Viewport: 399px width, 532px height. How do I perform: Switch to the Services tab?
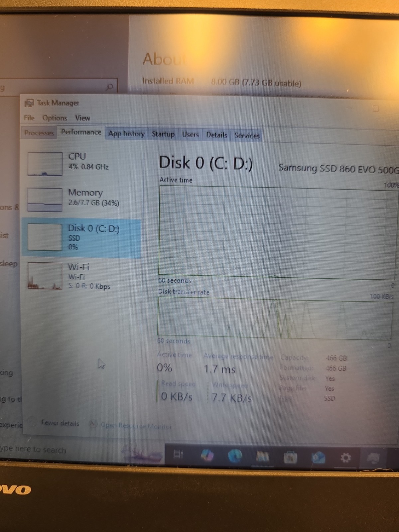247,136
